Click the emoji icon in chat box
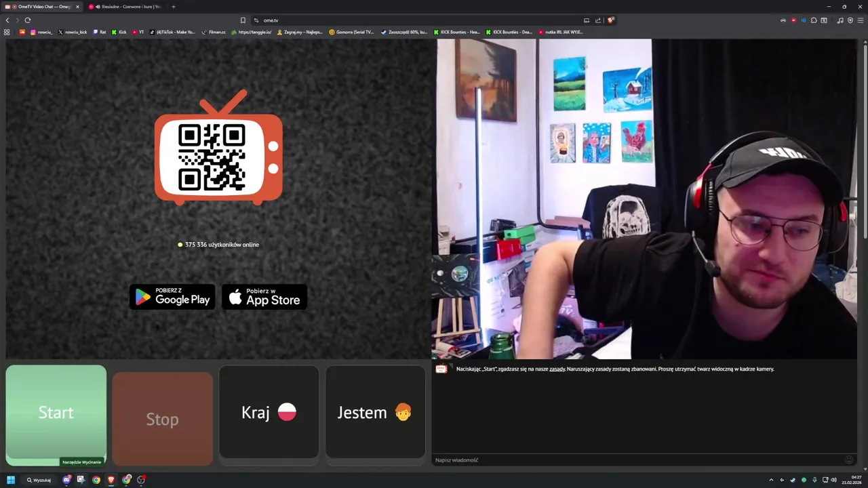Image resolution: width=868 pixels, height=488 pixels. [848, 460]
